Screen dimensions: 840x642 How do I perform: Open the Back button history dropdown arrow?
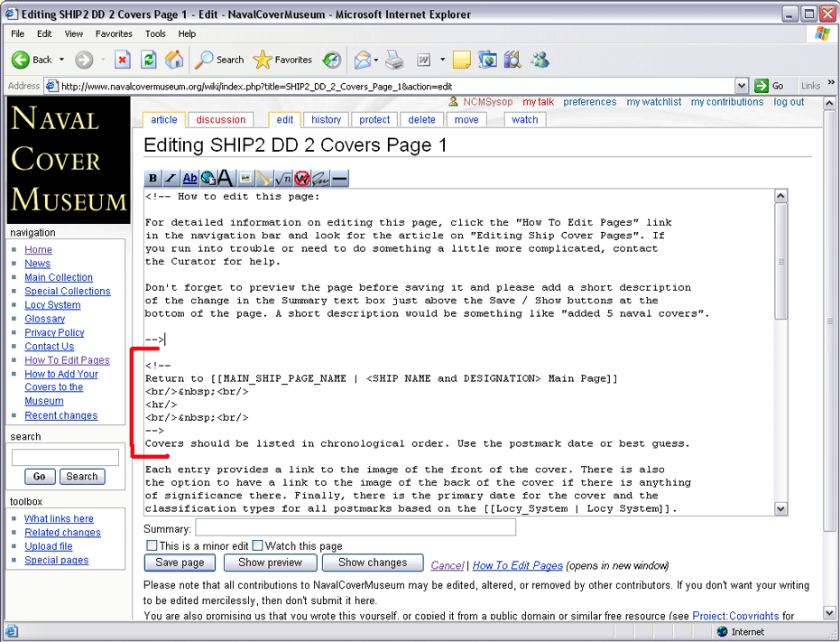point(61,60)
